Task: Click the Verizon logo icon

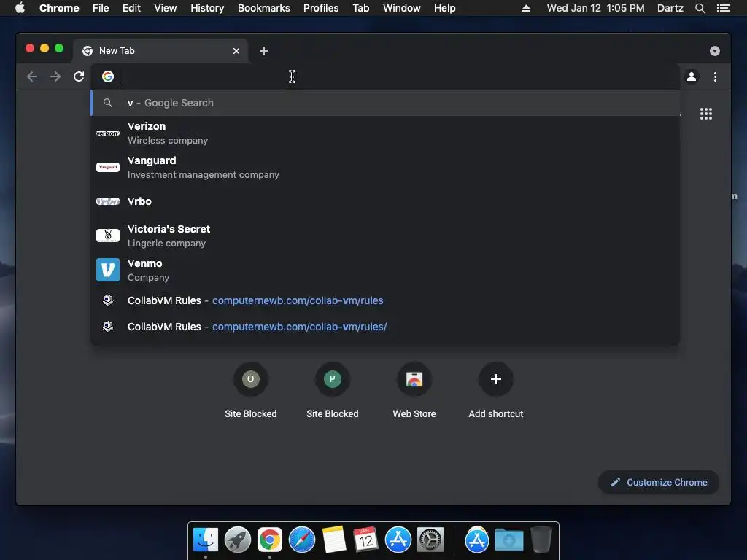Action: pos(108,133)
